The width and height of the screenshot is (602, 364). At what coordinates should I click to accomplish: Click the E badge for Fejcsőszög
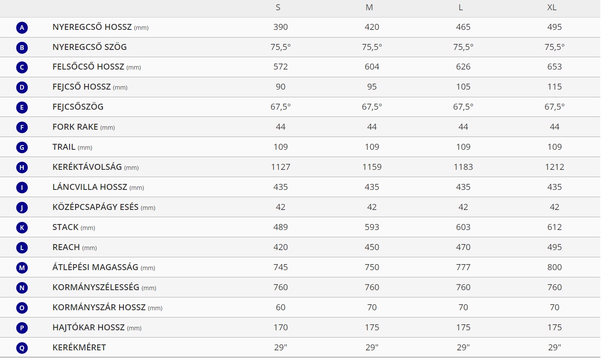(x=22, y=108)
